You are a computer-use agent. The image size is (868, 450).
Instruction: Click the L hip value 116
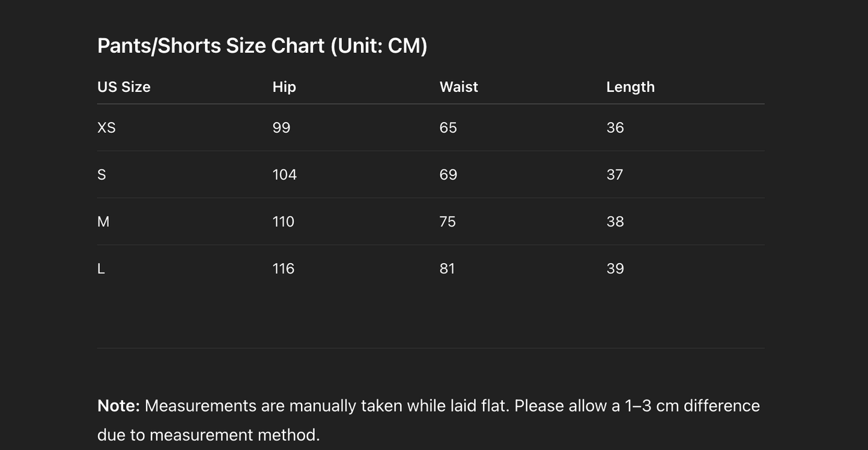(x=284, y=268)
